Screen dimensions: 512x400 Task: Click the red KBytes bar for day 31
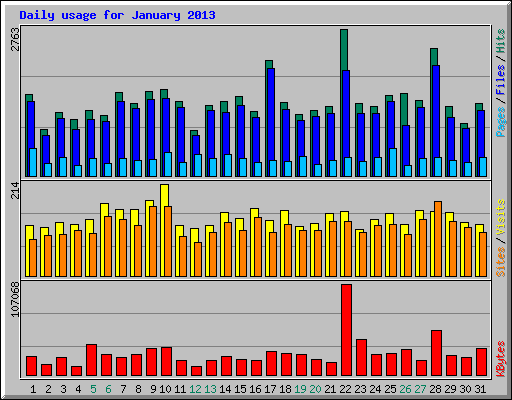(481, 362)
